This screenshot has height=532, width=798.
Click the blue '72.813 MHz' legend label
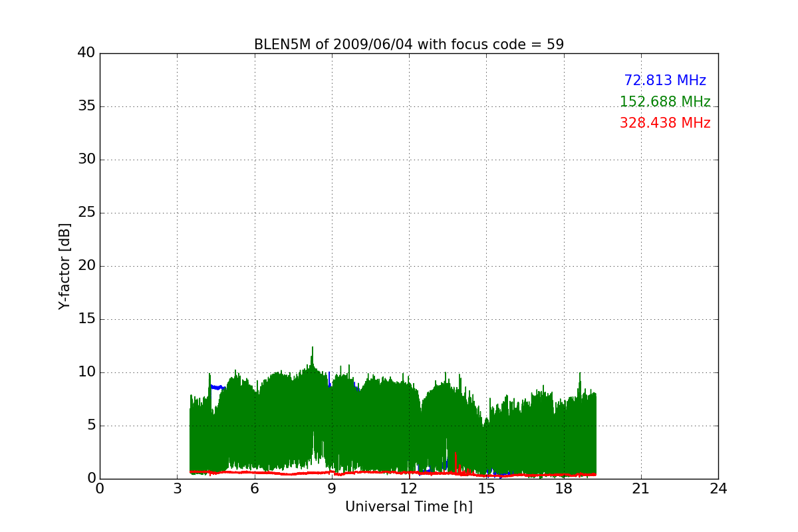click(x=665, y=80)
